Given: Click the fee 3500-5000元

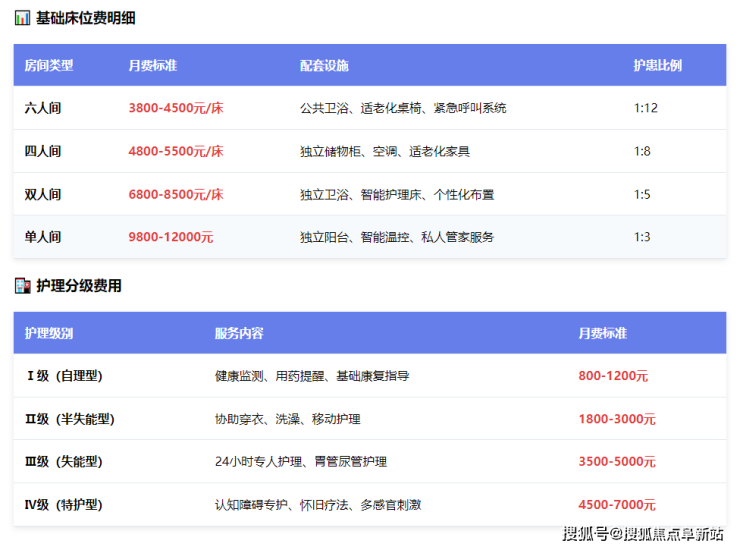Looking at the screenshot, I should click(x=617, y=461).
